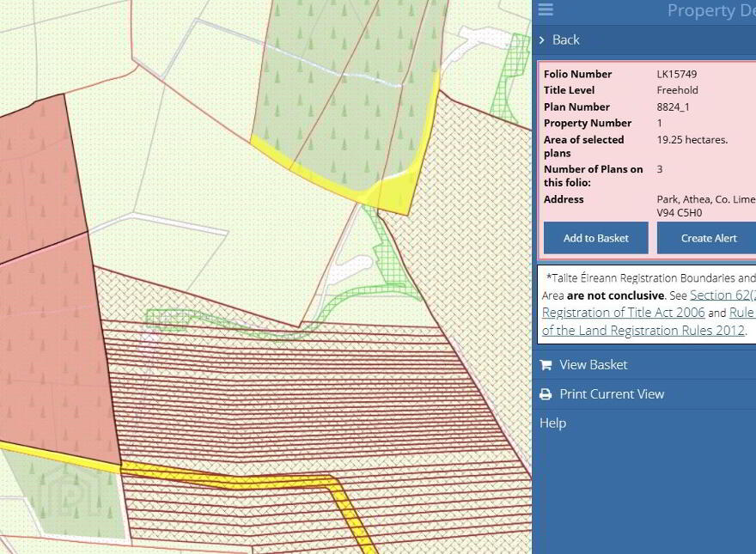Open the Section 62 link
This screenshot has width=756, height=554.
[x=722, y=295]
